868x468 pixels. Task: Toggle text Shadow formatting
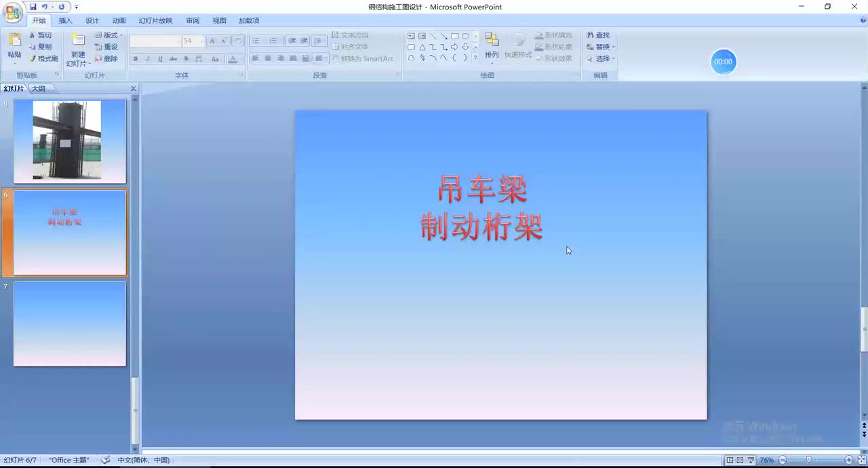click(x=186, y=59)
